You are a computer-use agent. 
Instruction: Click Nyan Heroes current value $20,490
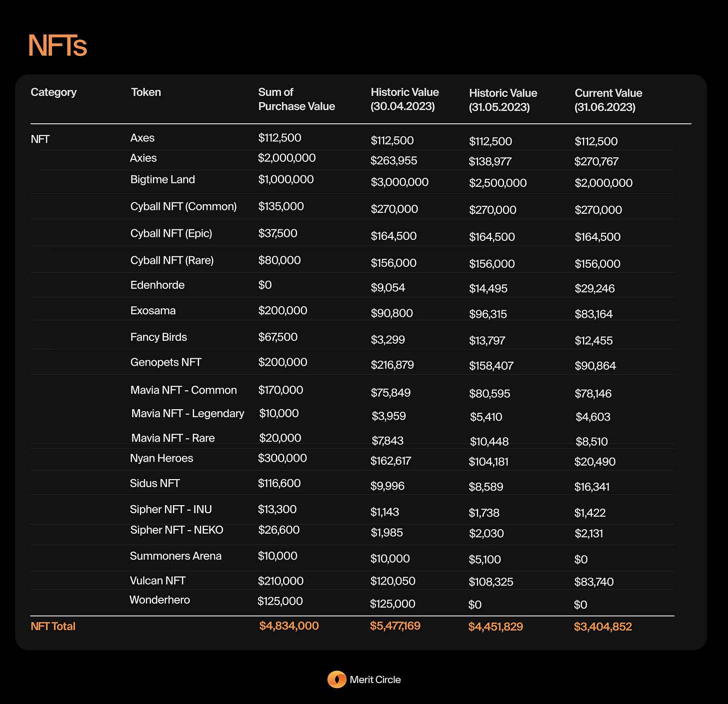(595, 462)
